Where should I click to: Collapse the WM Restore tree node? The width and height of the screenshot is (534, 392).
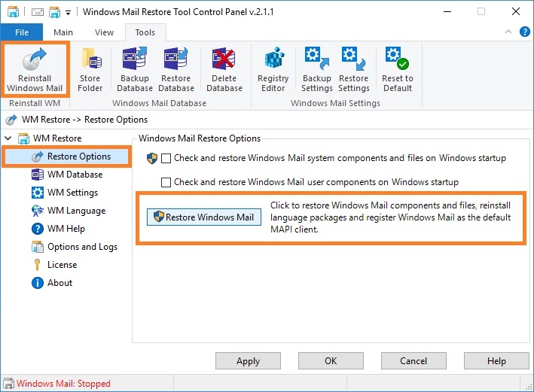tap(8, 138)
